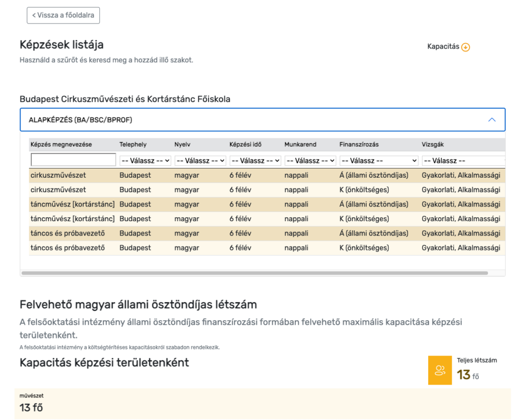Select the state-funded táncos és próbavezető row
The width and height of the screenshot is (525, 420).
tap(267, 234)
